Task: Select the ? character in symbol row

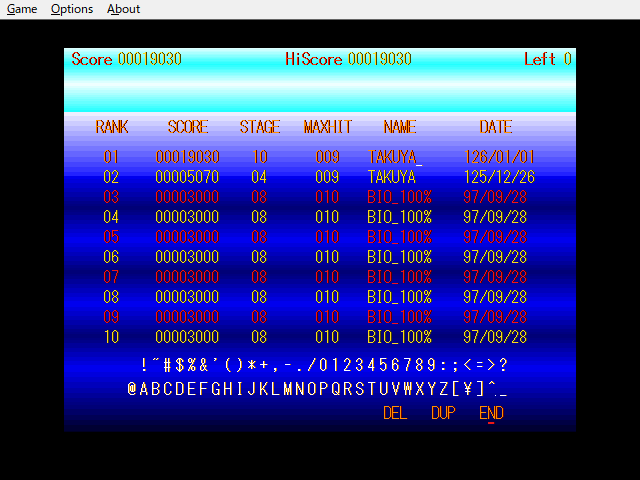Action: [503, 365]
